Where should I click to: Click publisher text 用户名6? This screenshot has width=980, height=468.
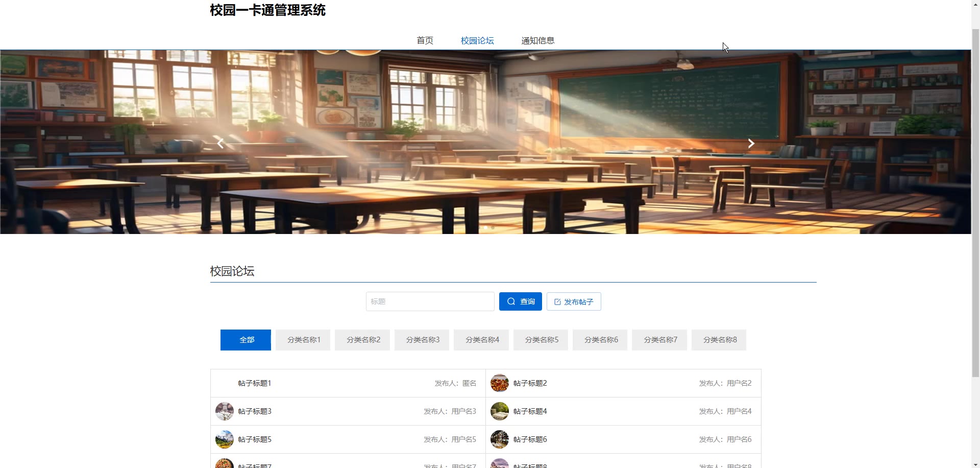(x=739, y=439)
